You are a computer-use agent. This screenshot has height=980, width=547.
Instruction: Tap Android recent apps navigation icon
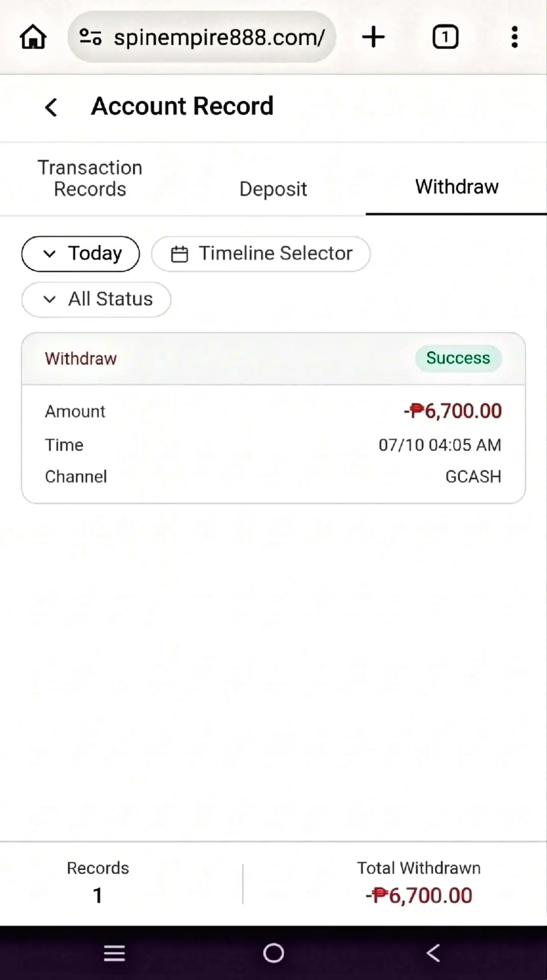(x=114, y=953)
